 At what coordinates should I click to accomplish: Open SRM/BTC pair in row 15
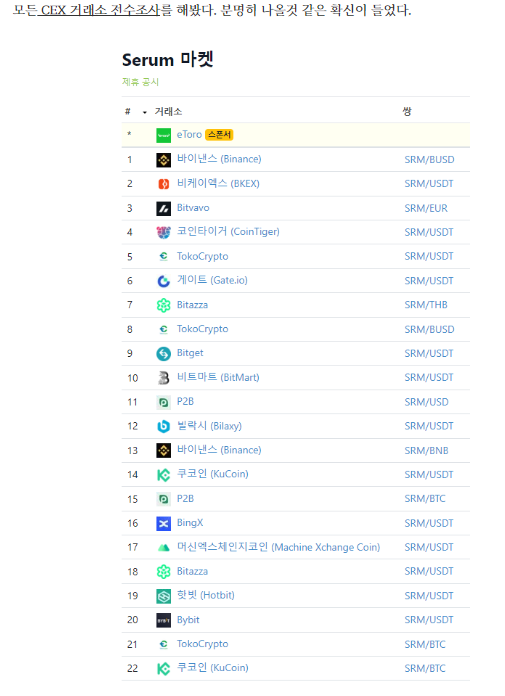coord(425,499)
